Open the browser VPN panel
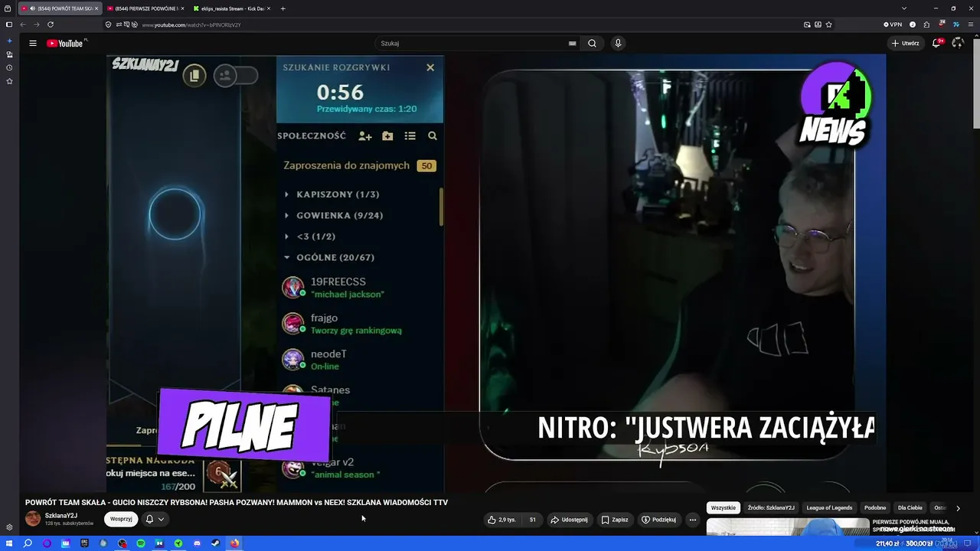The width and height of the screenshot is (980, 551). (893, 24)
